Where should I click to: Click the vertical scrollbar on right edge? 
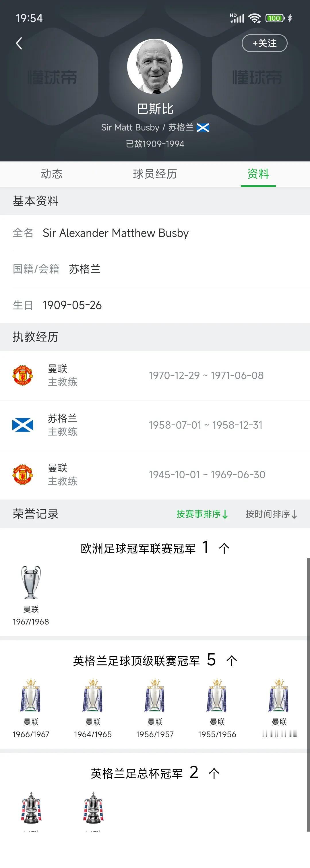click(x=308, y=695)
